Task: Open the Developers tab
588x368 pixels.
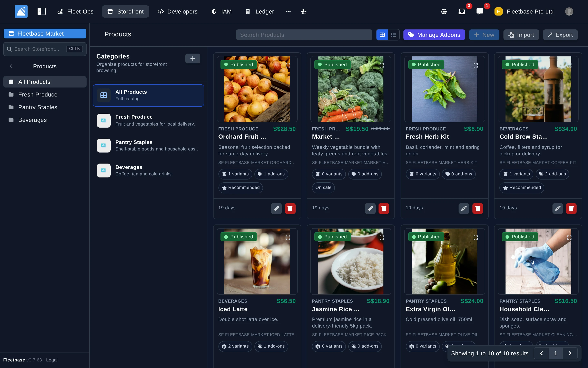Action: [178, 11]
